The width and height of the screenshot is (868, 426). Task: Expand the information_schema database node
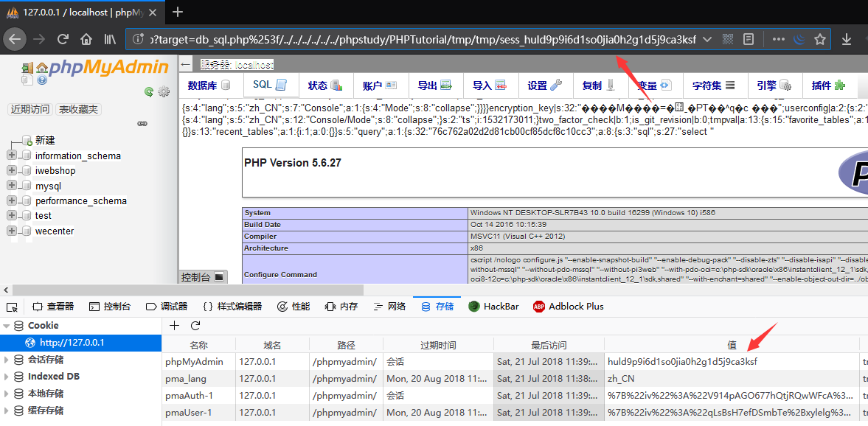click(12, 156)
